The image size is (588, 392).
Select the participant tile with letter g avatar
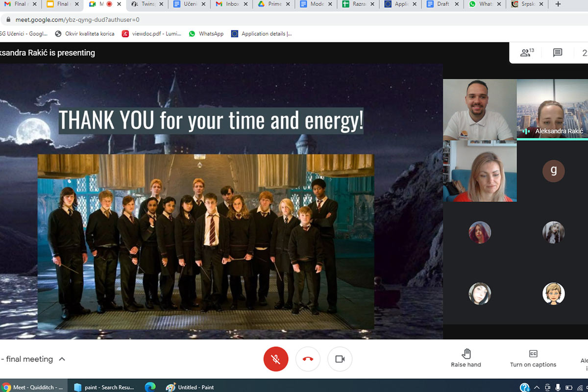[554, 171]
